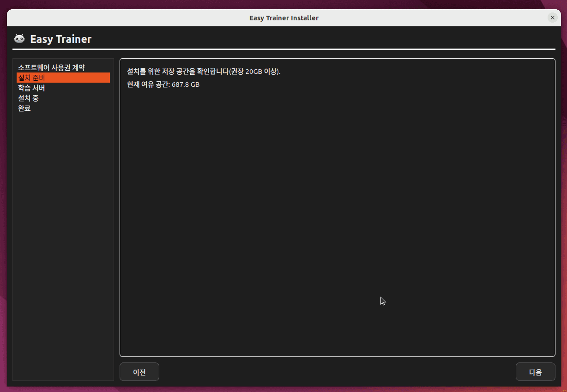Screen dimensions: 567x392
Task: Select the 설치 중 step
Action: click(63, 98)
